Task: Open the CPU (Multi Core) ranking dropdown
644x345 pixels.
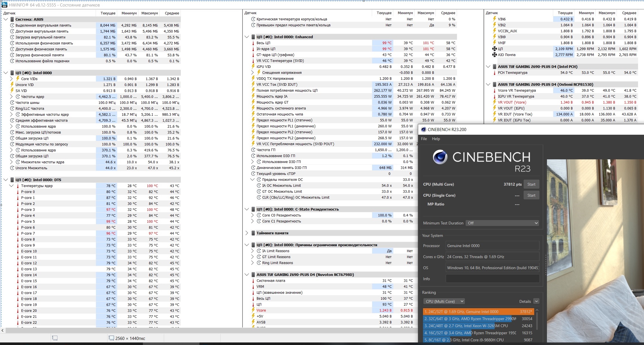Action: click(444, 301)
